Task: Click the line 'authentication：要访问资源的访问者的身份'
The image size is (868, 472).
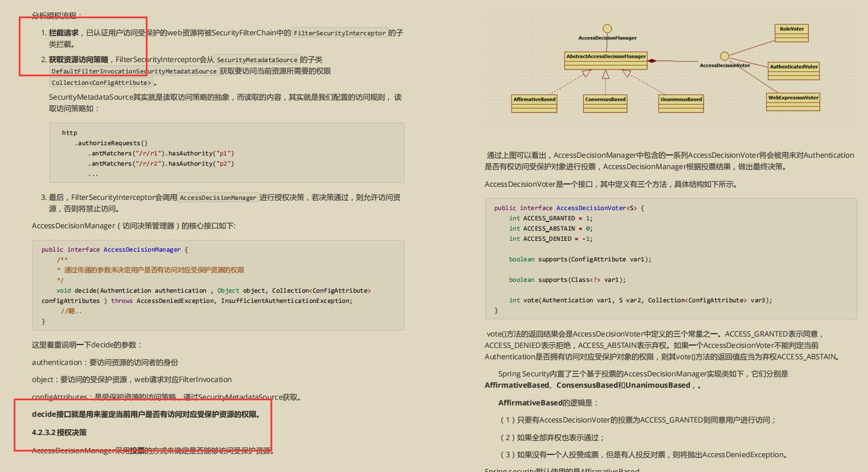Action: [x=105, y=362]
